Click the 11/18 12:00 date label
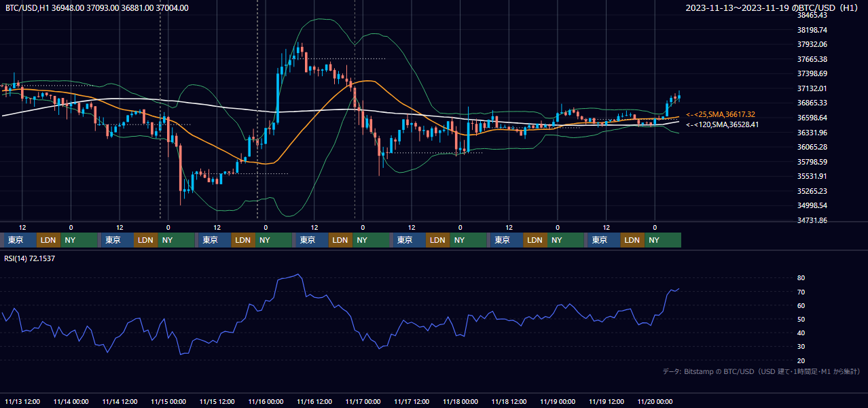Viewport: 868px width, 408px height. [x=509, y=401]
